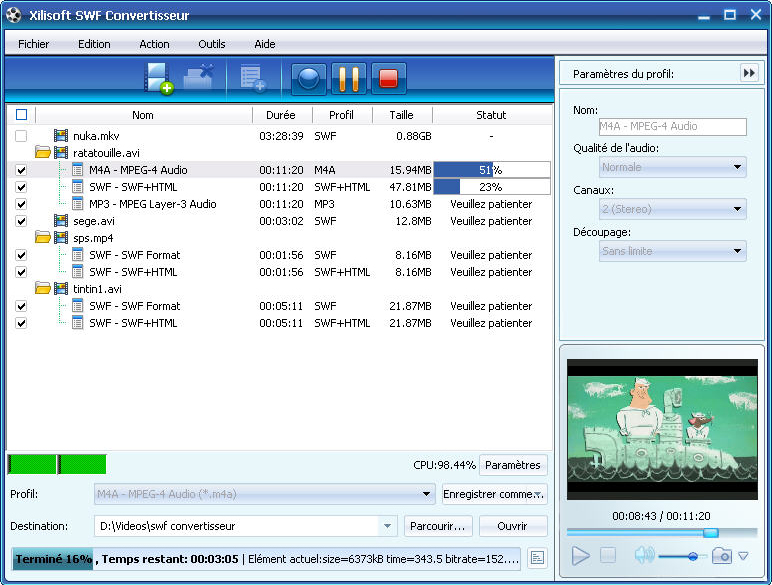The image size is (772, 585).
Task: Open the Fichier menu
Action: [x=33, y=44]
